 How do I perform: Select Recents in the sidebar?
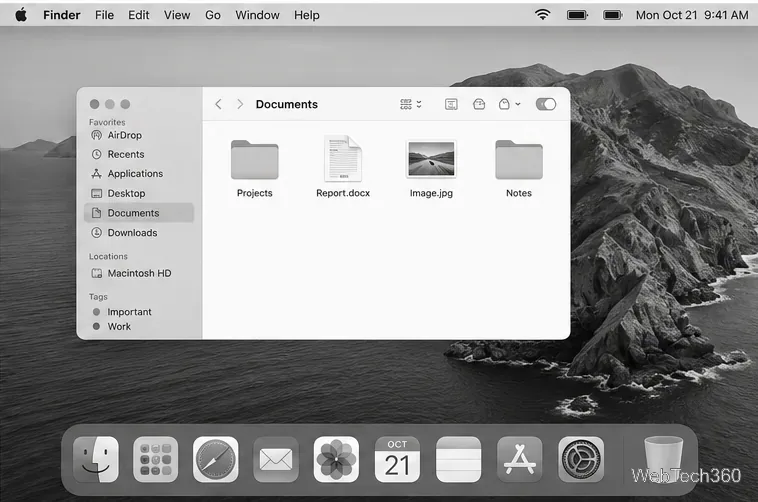point(139,154)
